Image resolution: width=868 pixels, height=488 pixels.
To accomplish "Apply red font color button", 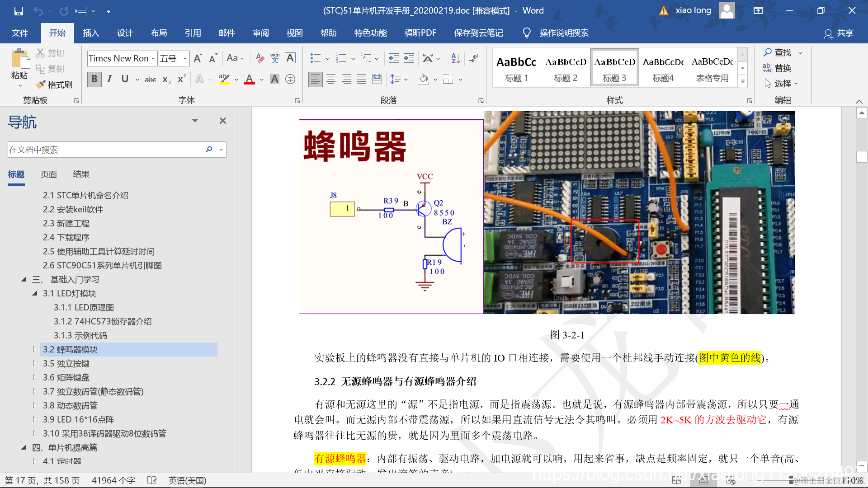I will [250, 79].
